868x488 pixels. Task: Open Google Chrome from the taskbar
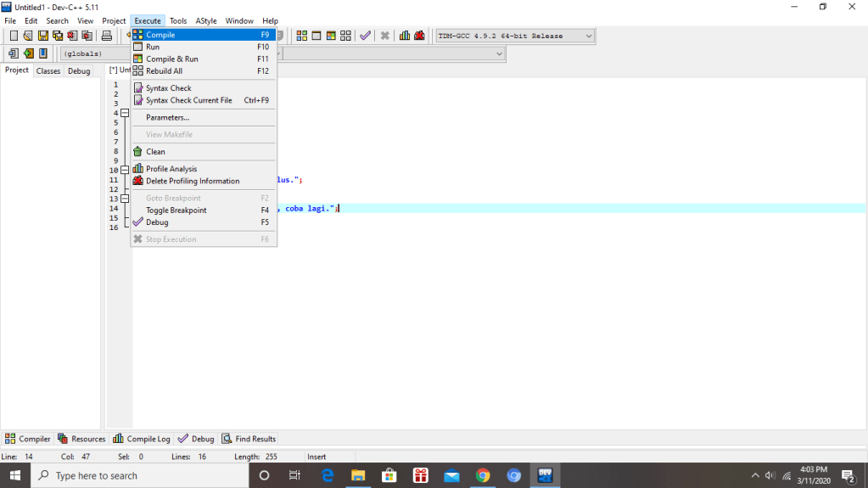[x=483, y=475]
